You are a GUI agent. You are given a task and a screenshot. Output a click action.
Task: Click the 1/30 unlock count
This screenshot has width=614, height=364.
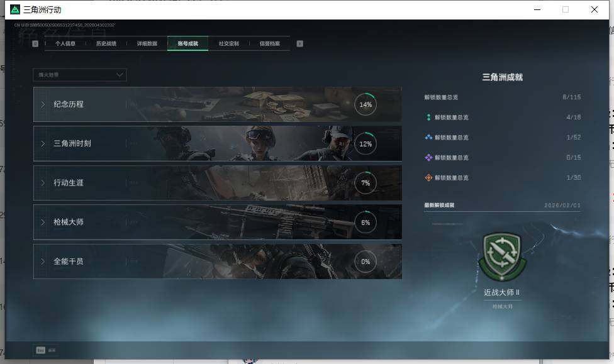point(574,178)
